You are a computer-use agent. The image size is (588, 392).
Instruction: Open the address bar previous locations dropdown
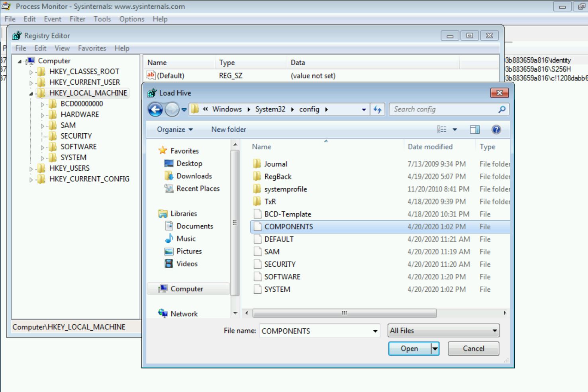click(x=364, y=109)
